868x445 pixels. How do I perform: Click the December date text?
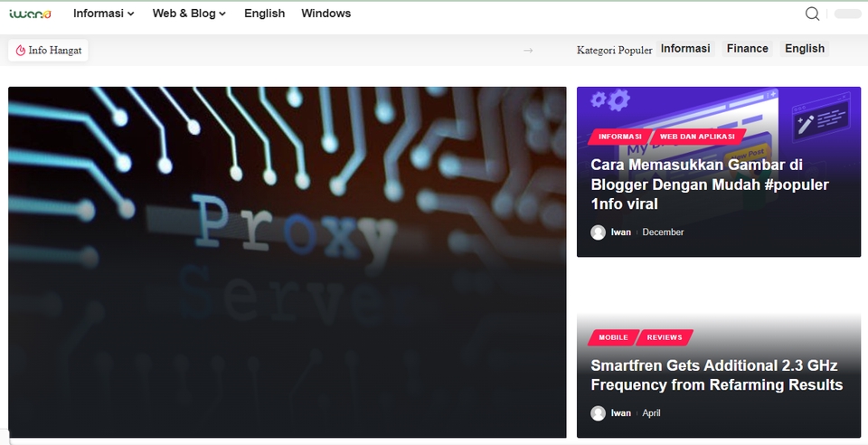[663, 232]
